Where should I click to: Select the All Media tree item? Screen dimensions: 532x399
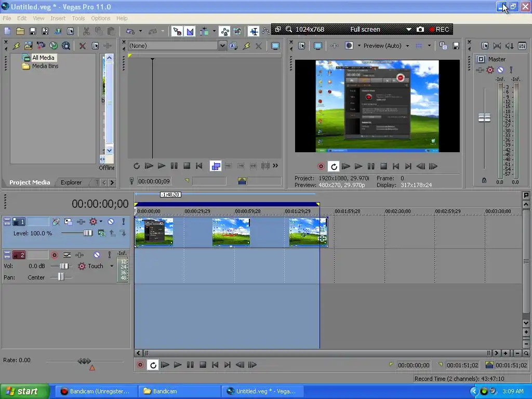[x=43, y=58]
